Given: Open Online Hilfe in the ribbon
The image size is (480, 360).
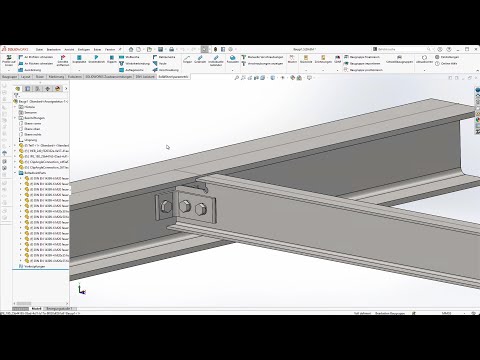Looking at the screenshot, I should point(446,63).
